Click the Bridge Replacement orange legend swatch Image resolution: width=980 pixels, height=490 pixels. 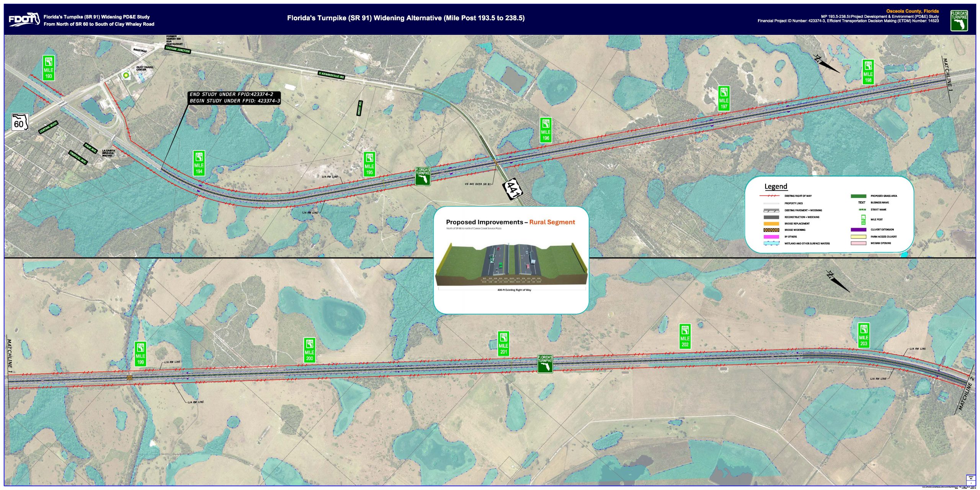click(771, 224)
